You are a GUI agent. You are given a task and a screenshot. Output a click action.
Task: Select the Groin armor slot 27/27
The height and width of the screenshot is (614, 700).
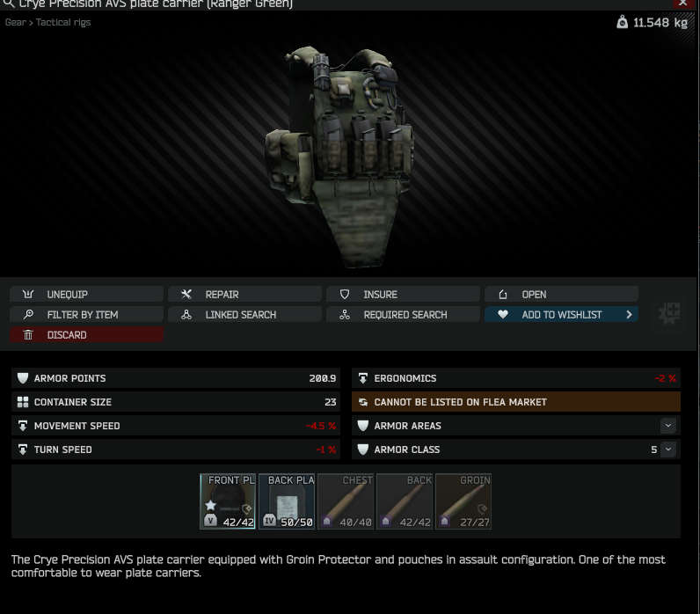(x=463, y=501)
